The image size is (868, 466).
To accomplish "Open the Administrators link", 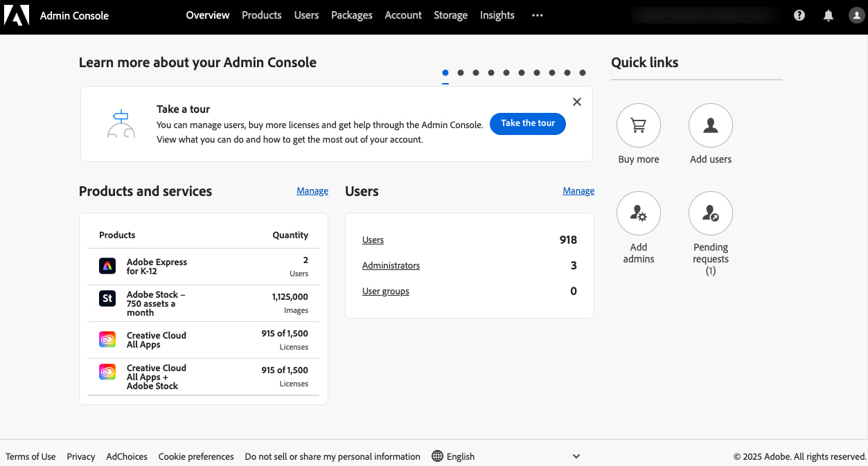I will [x=391, y=266].
